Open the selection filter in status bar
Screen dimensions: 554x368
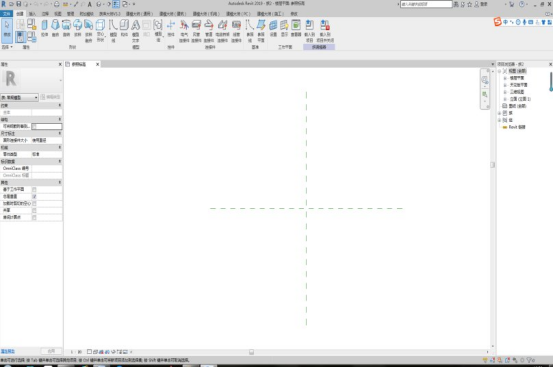[530, 360]
